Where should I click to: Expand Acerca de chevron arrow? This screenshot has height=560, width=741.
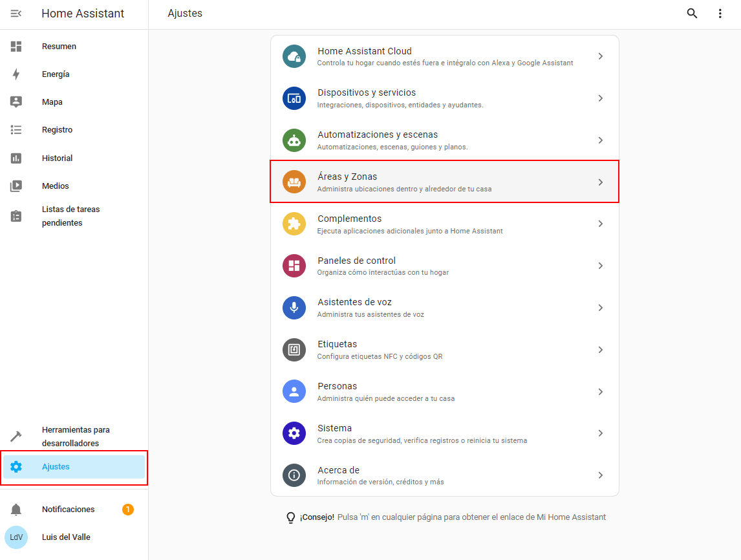coord(600,475)
